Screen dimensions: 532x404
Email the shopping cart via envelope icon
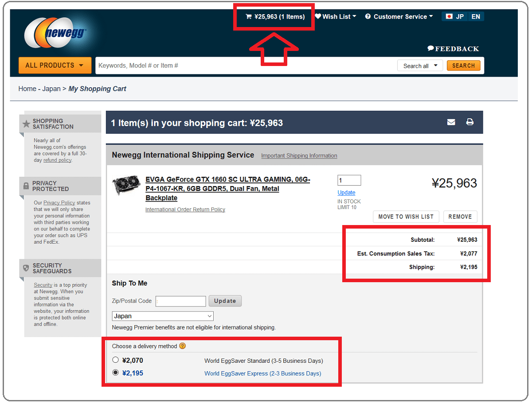pyautogui.click(x=451, y=122)
